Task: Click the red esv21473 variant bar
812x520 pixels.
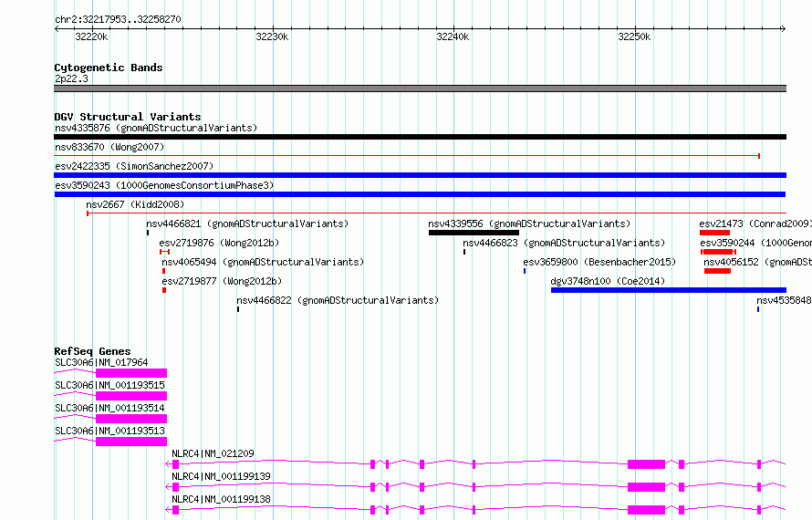Action: pos(714,233)
